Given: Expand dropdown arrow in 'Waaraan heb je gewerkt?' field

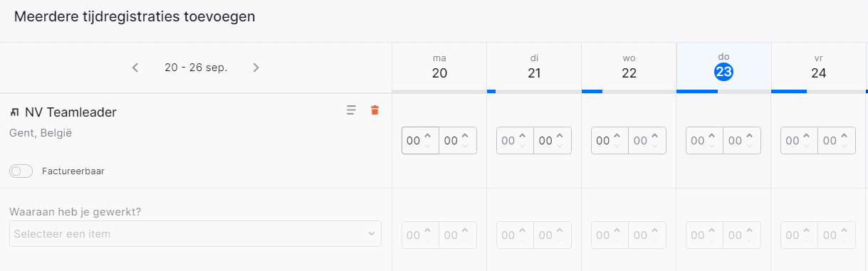Looking at the screenshot, I should 371,234.
